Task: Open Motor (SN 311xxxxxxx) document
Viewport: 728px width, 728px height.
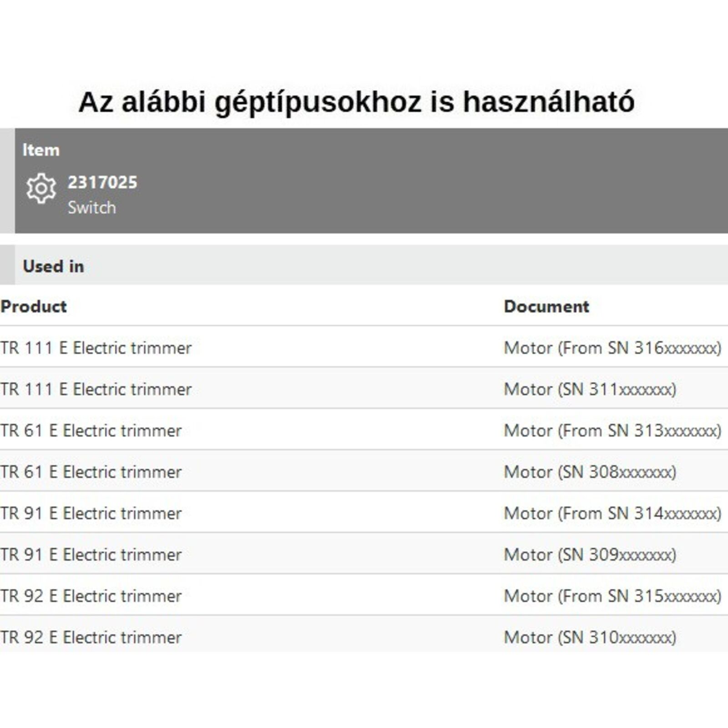Action: click(590, 389)
